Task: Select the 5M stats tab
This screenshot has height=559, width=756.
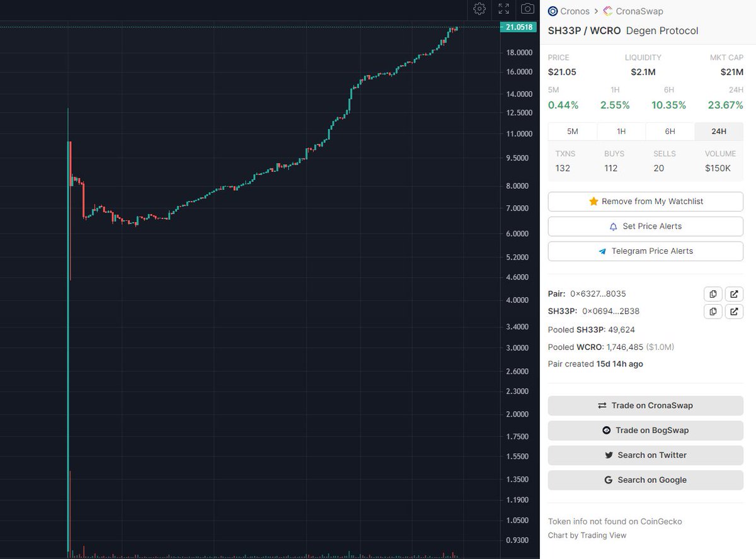Action: click(573, 131)
